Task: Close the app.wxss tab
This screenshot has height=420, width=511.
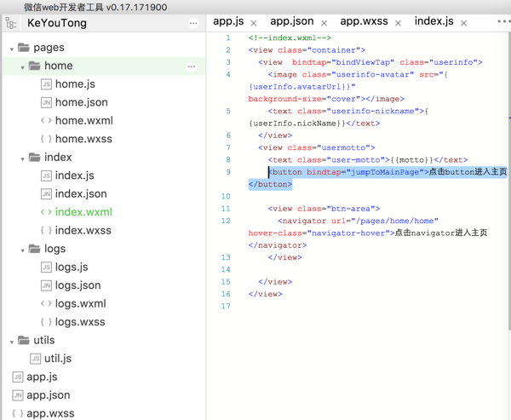Action: click(x=398, y=23)
